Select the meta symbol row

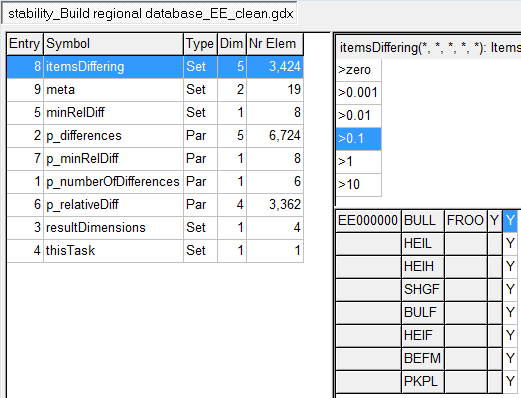point(155,90)
